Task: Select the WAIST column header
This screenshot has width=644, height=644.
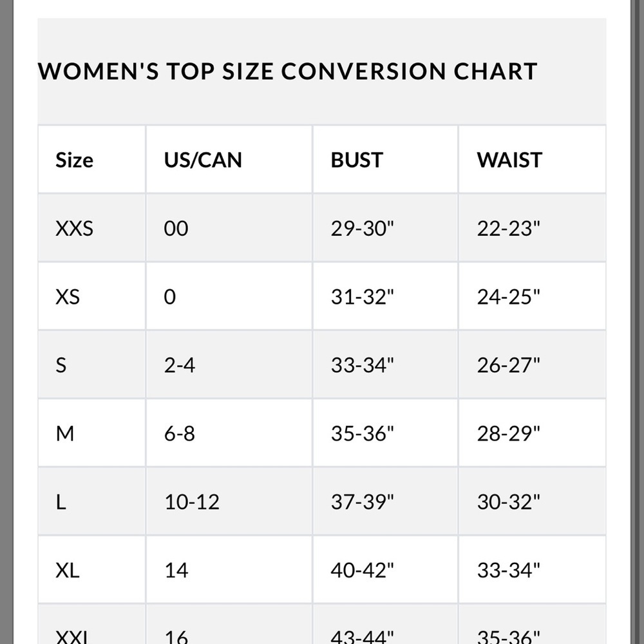Action: tap(509, 160)
